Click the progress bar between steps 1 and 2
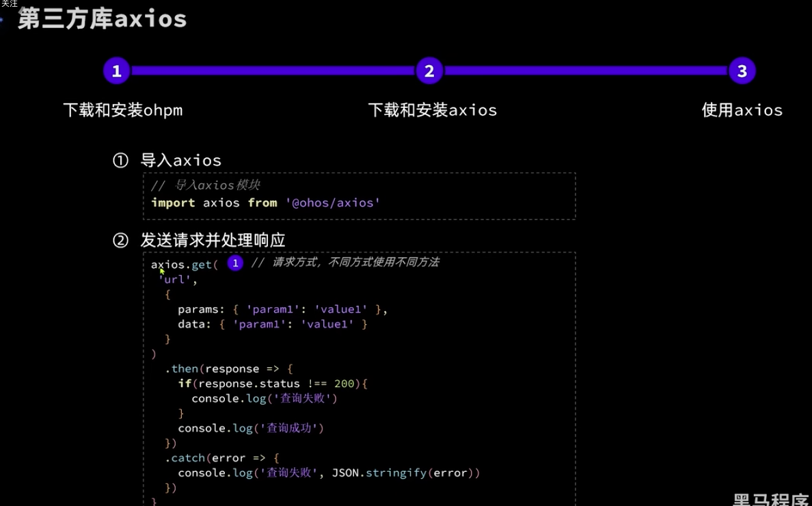Image resolution: width=812 pixels, height=506 pixels. [x=273, y=71]
